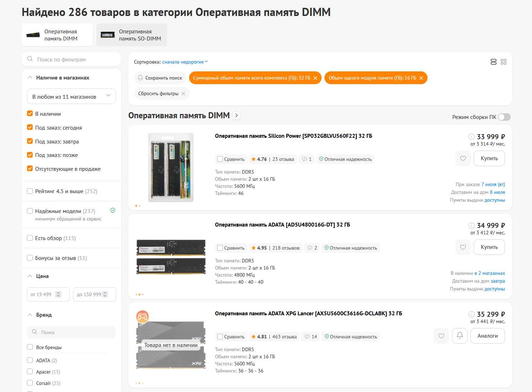
Task: Select the Оперативная память DIMM category tab
Action: 57,35
